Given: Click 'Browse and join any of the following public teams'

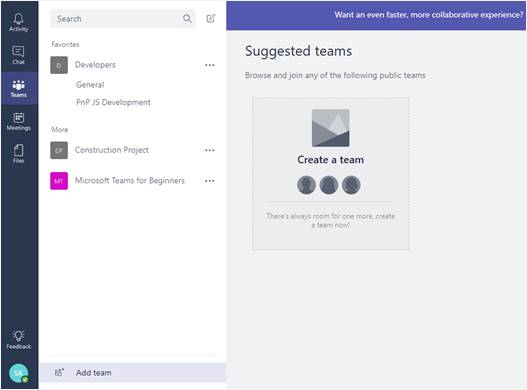Looking at the screenshot, I should (335, 75).
